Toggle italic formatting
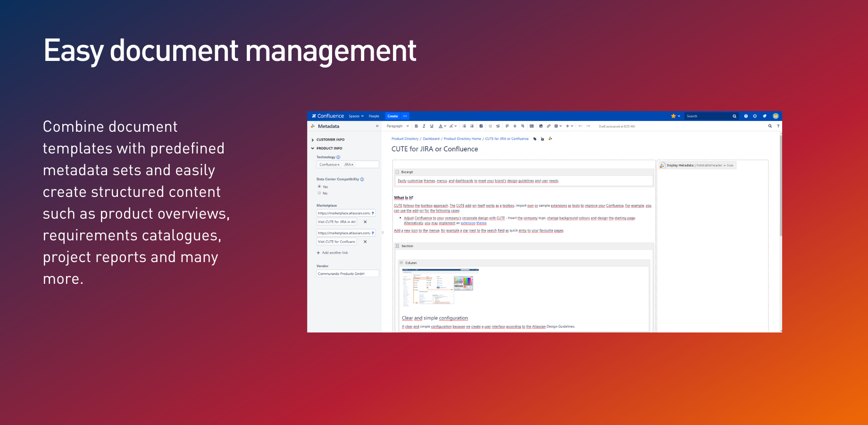The width and height of the screenshot is (868, 425). pos(424,126)
